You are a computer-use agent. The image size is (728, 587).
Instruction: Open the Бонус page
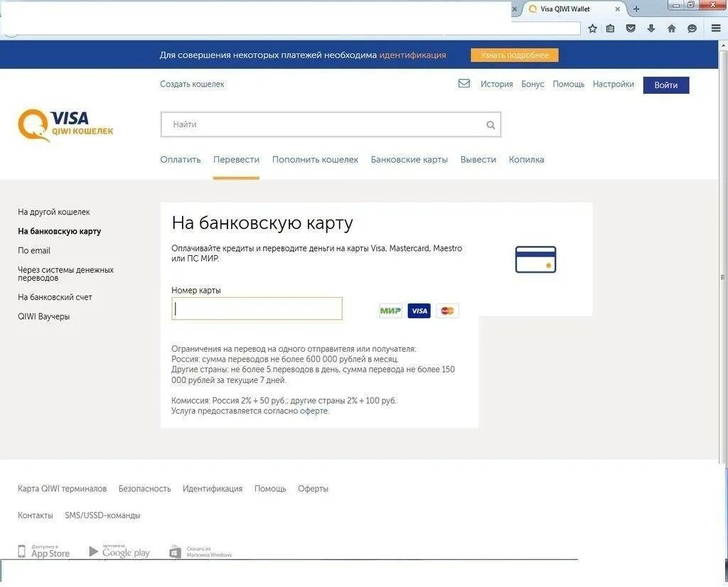tap(532, 84)
